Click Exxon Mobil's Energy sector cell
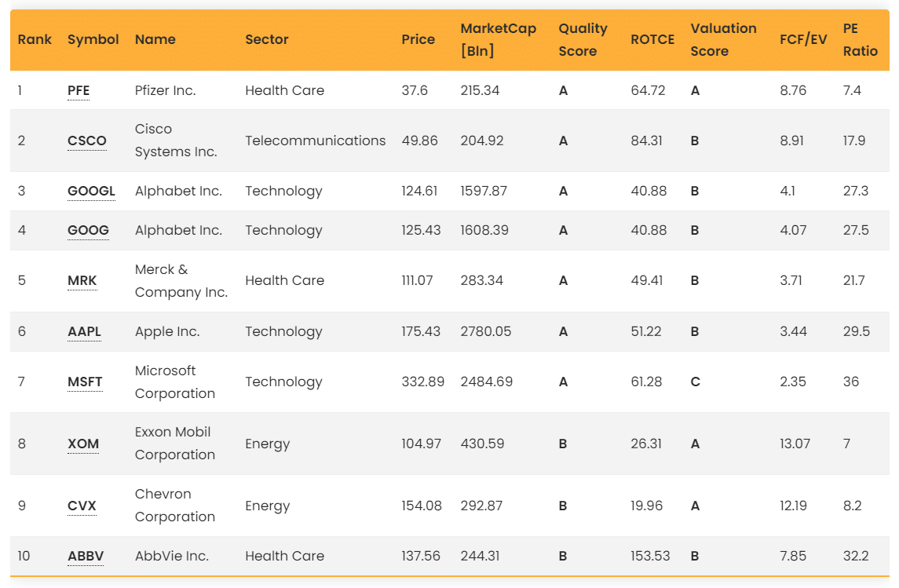 pos(268,444)
